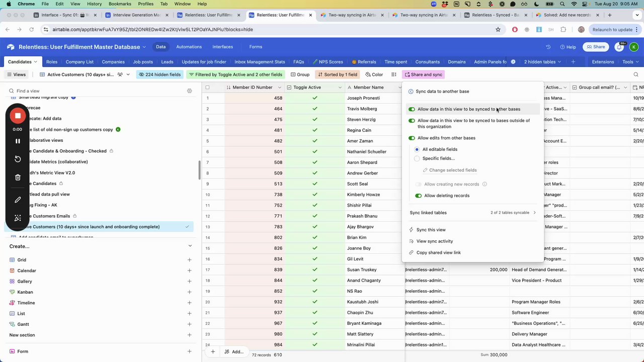Viewport: 644px width, 362px height.
Task: Open a new Chrome tab
Action: click(x=609, y=15)
